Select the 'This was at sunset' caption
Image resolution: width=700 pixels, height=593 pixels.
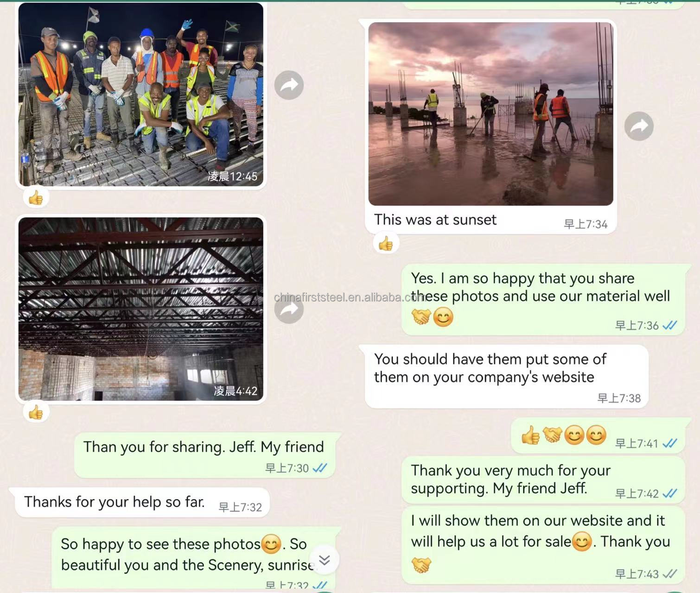[x=435, y=220]
